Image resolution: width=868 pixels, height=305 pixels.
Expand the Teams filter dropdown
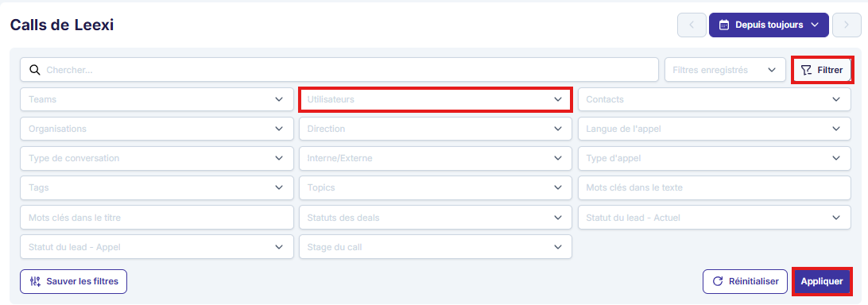[x=157, y=99]
